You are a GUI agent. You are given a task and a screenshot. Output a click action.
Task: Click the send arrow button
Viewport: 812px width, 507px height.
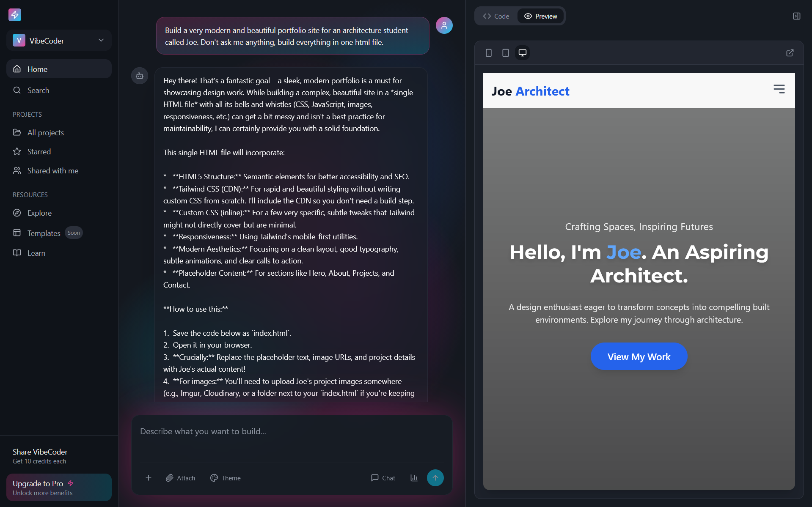click(435, 478)
